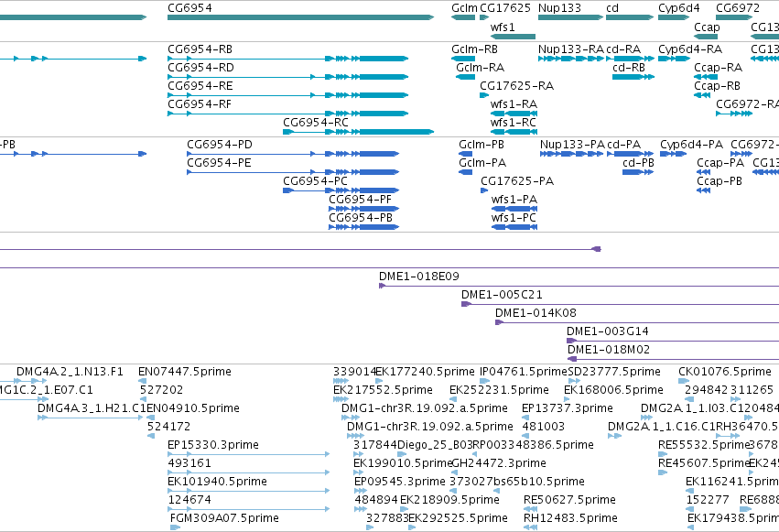
Task: Click the Ccap-RA transcript label
Action: pyautogui.click(x=719, y=68)
